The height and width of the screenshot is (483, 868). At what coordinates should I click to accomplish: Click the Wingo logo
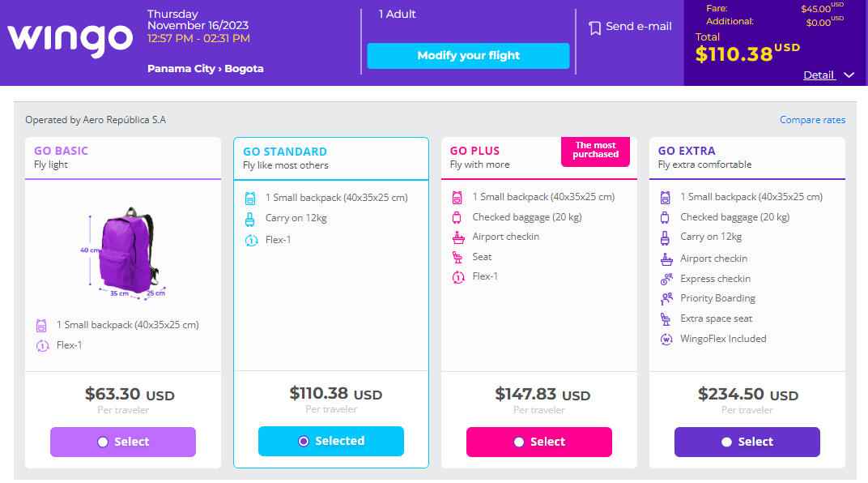tap(70, 40)
